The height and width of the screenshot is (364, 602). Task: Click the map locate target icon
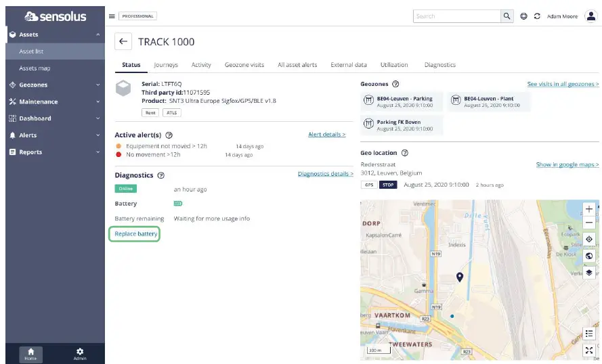pos(589,239)
